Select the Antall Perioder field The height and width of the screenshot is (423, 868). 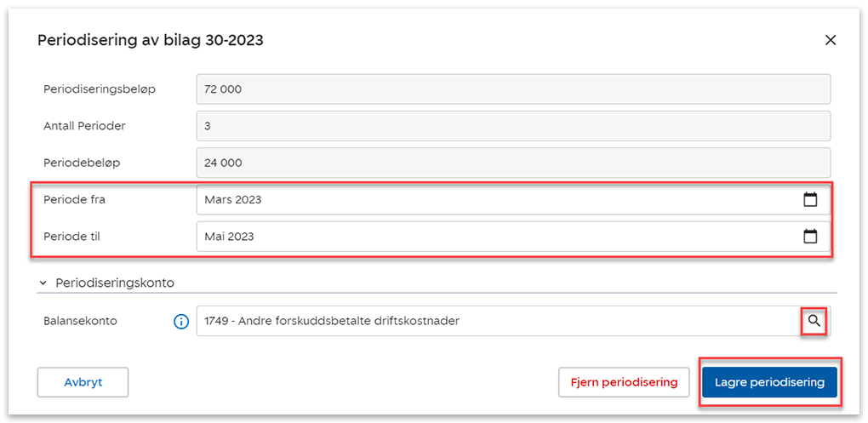(x=511, y=126)
